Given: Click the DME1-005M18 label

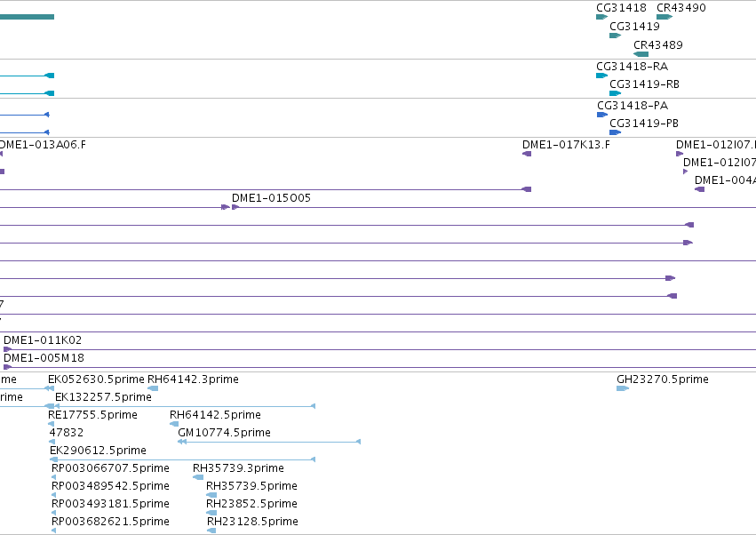Looking at the screenshot, I should coord(44,358).
